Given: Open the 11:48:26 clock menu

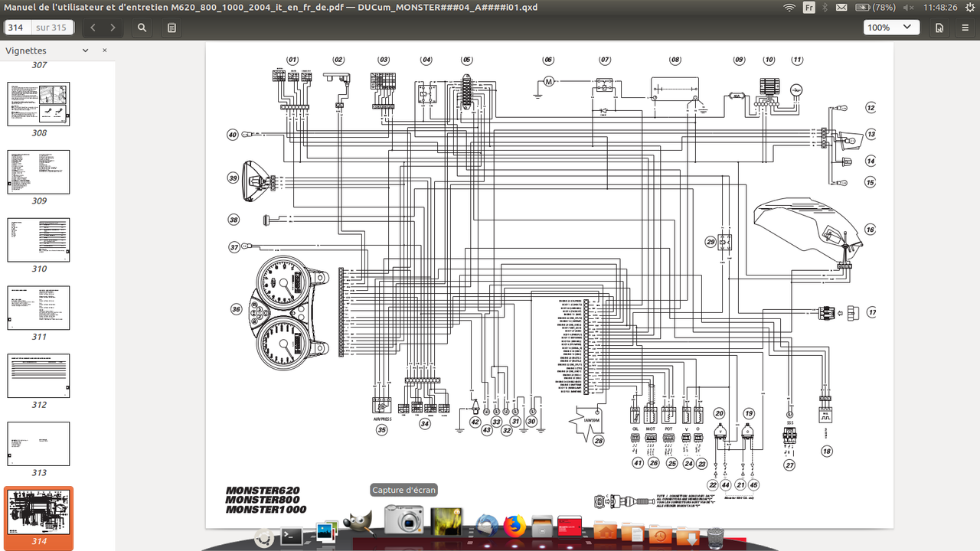Looking at the screenshot, I should [x=941, y=7].
